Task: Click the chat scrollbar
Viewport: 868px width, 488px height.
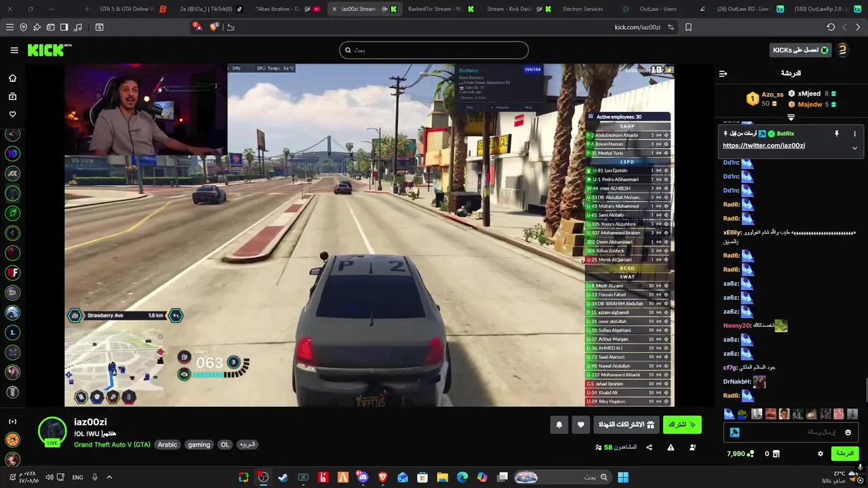Action: coord(865,391)
